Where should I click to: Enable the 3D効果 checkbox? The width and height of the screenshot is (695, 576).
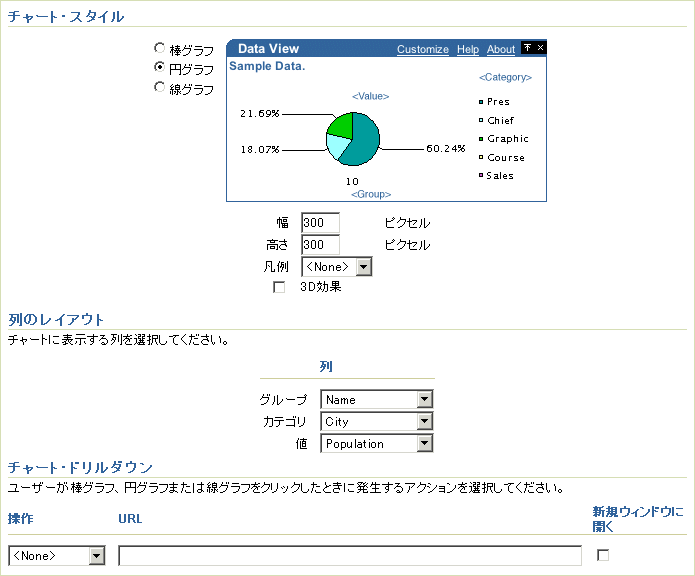(x=279, y=287)
